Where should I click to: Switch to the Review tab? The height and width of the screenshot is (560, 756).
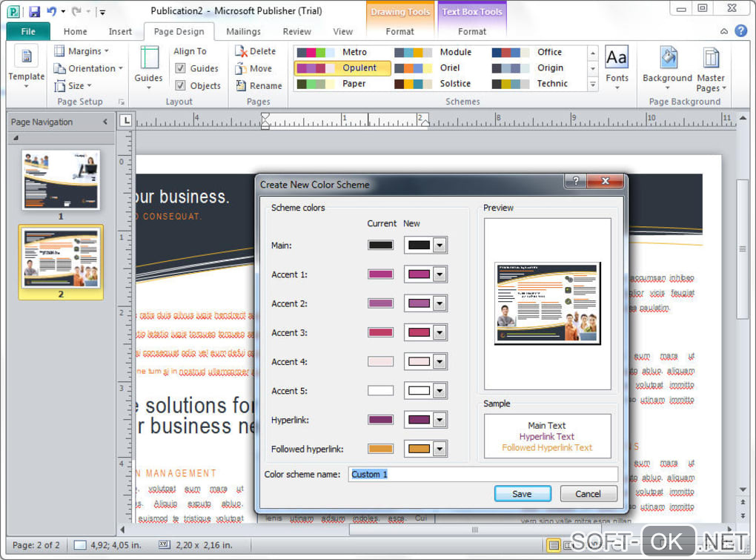tap(297, 31)
